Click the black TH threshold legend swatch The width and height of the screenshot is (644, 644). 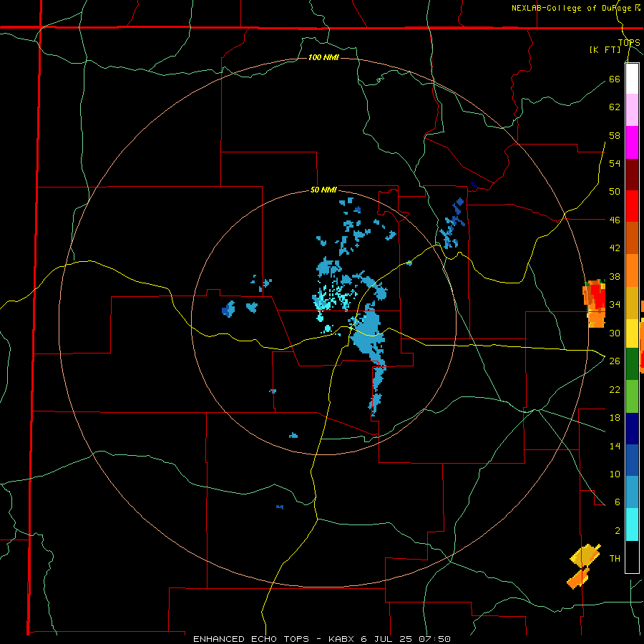click(632, 557)
